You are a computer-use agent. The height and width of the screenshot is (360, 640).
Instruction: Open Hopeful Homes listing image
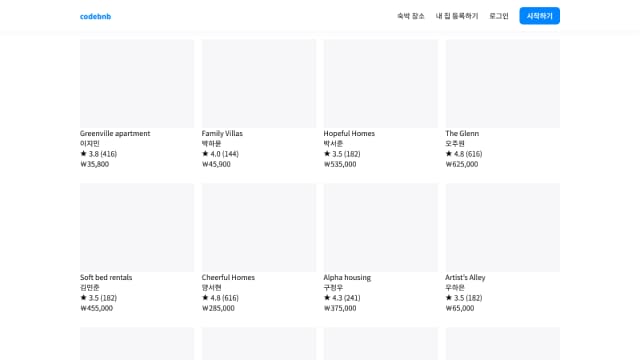(x=381, y=84)
